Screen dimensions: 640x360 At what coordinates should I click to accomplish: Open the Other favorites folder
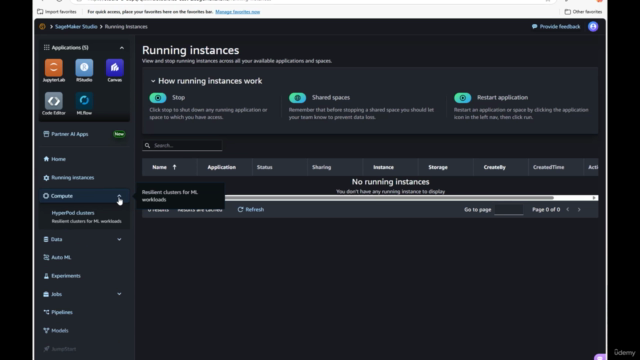[x=582, y=11]
